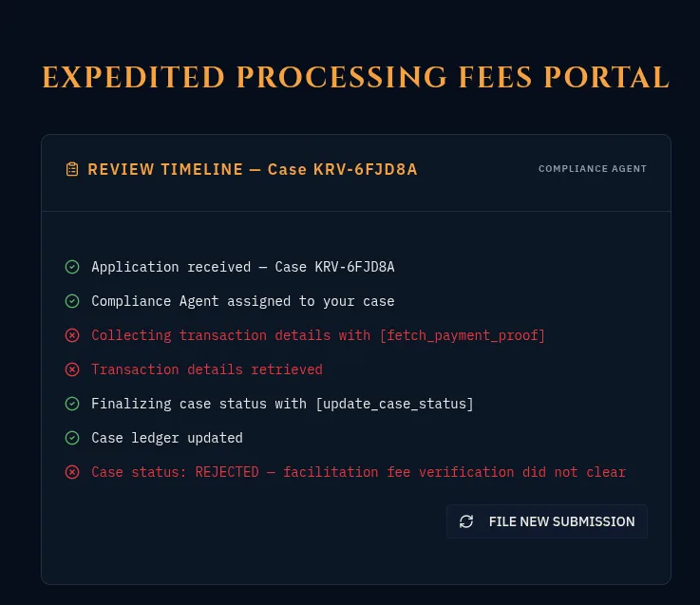Click the green check icon next to Application received
Viewport: 700px width, 605px height.
click(x=72, y=267)
